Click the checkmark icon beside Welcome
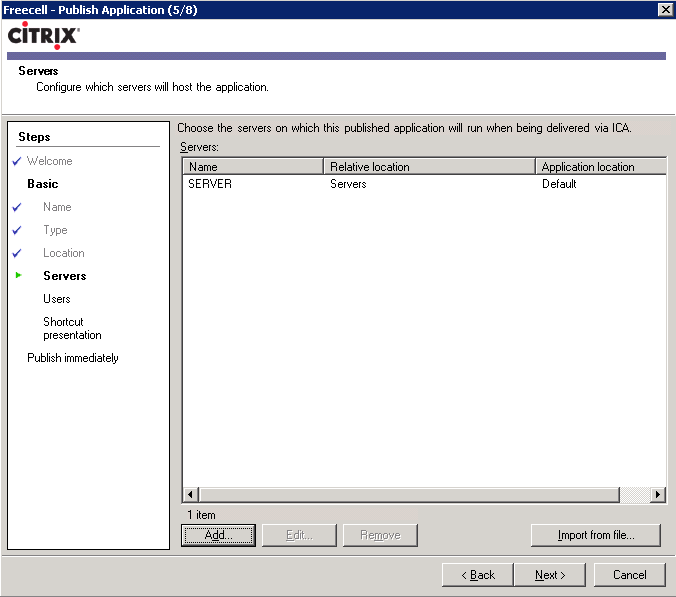 pyautogui.click(x=17, y=161)
